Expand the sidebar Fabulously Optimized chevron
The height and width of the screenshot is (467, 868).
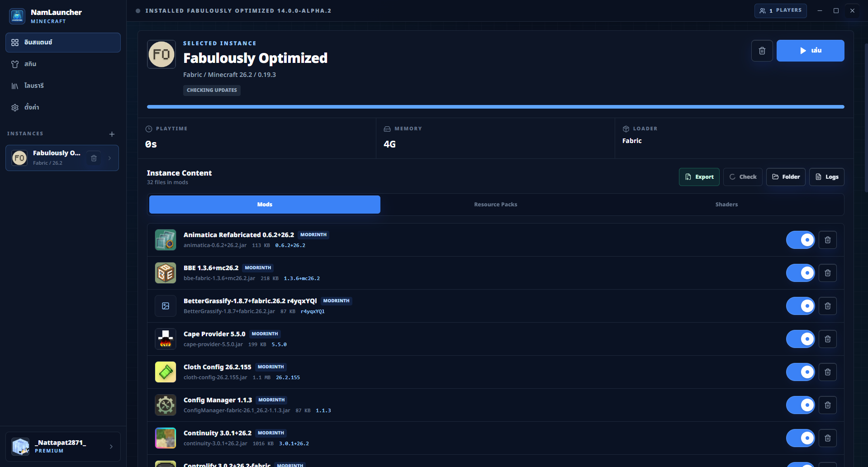(109, 158)
